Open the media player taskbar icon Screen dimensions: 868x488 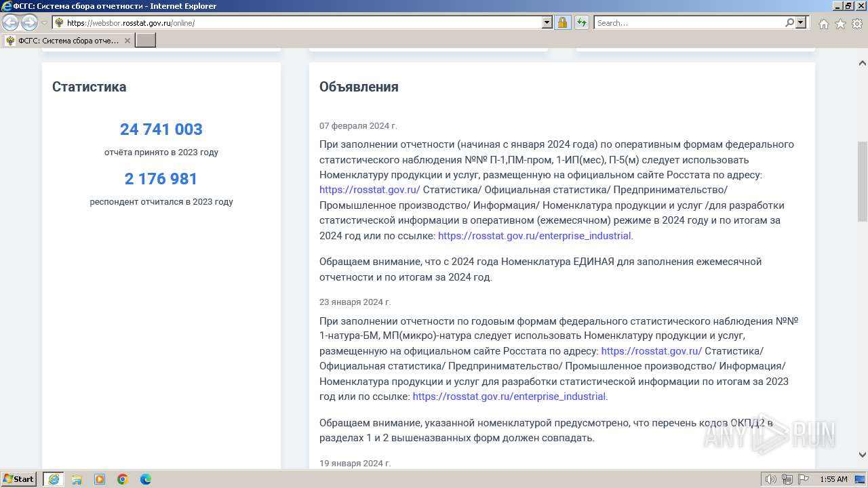[x=100, y=479]
